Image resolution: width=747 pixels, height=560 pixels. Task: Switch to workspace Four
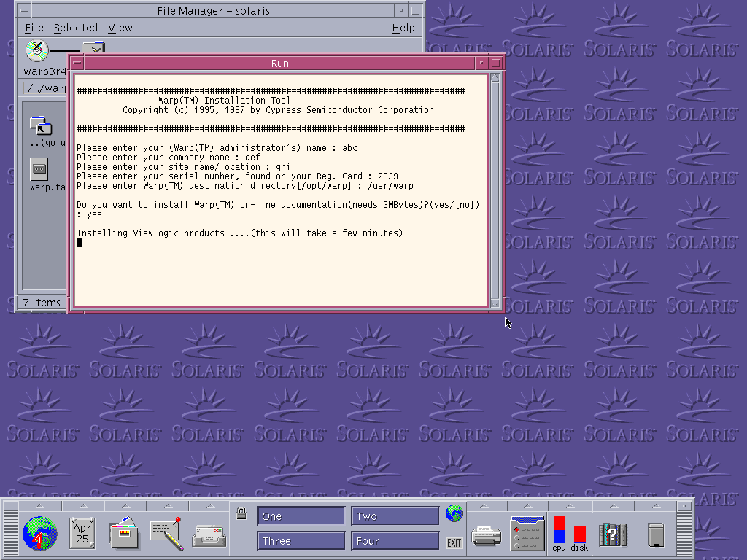tap(395, 541)
